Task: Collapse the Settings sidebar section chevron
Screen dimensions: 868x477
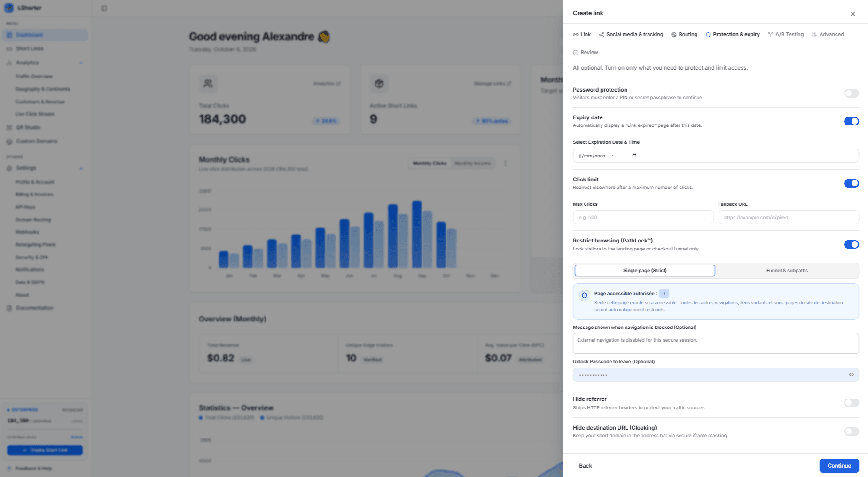Action: (81, 168)
